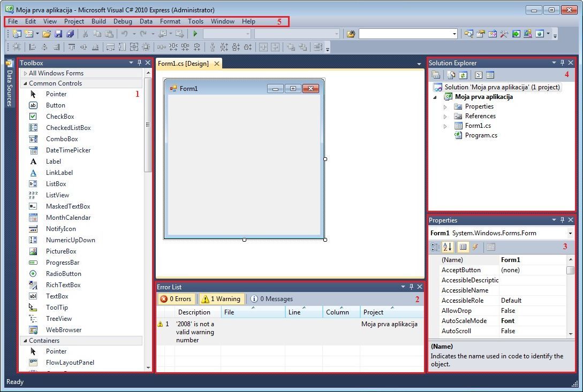Expand the All Windows Forms group
The height and width of the screenshot is (392, 583).
tap(25, 73)
